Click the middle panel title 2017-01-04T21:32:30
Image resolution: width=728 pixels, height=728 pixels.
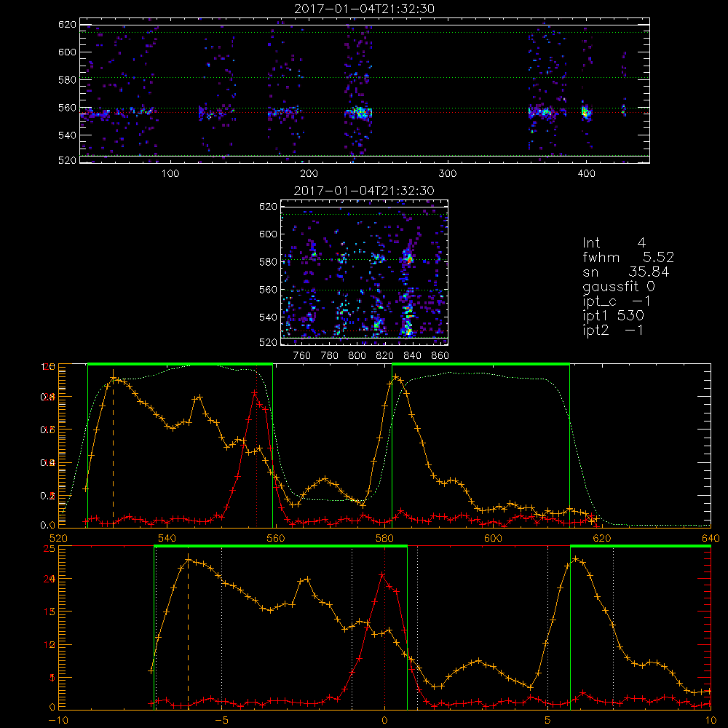coord(364,191)
